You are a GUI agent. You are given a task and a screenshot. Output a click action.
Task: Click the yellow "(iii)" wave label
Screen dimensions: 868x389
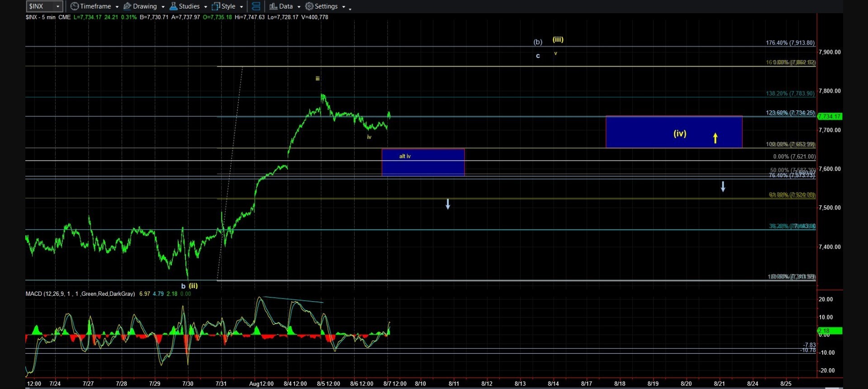point(558,39)
